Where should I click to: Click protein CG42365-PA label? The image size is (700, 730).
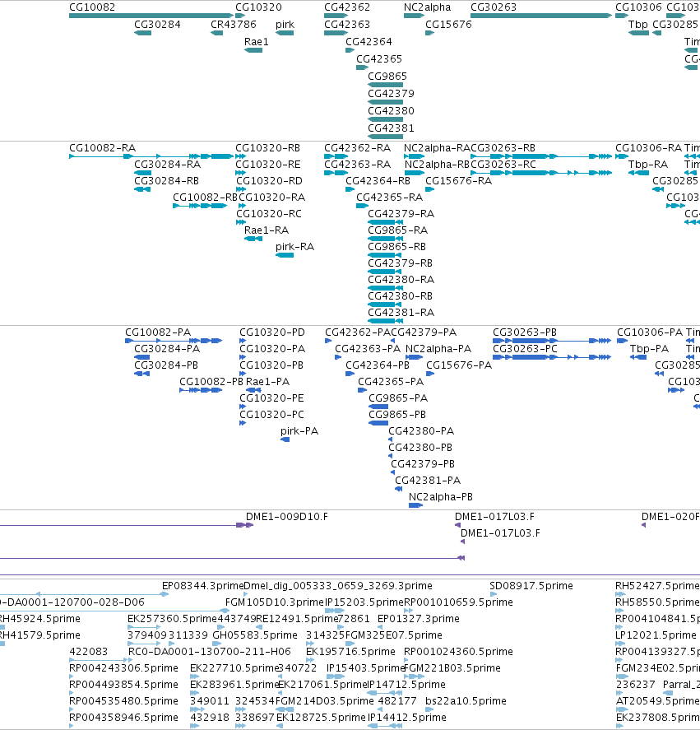point(391,382)
